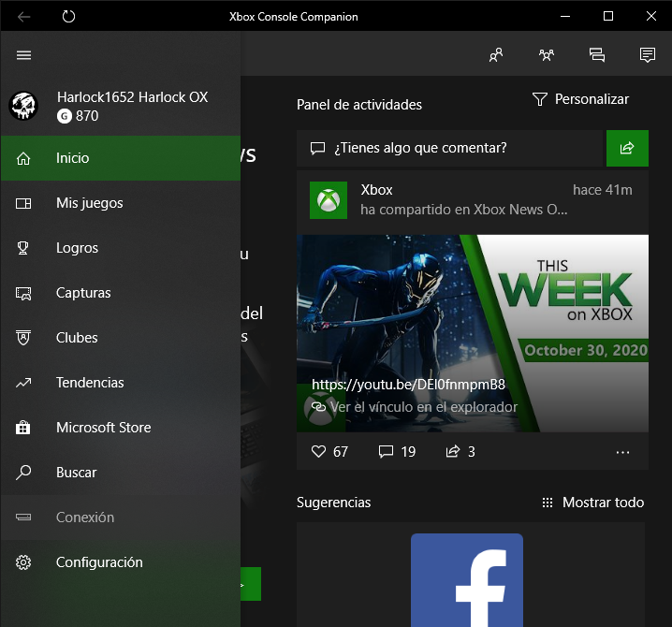The image size is (672, 627).
Task: Maximize the Xbox Console Companion window
Action: 608,16
